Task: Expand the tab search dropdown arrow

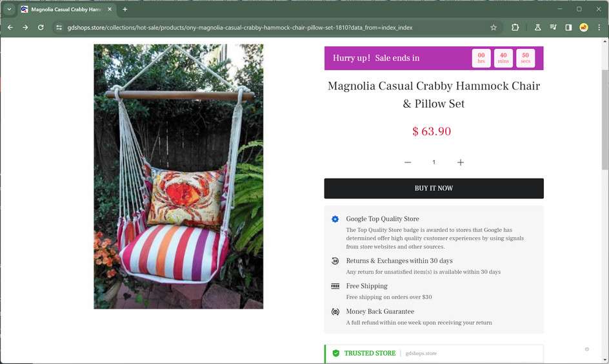Action: click(x=9, y=9)
